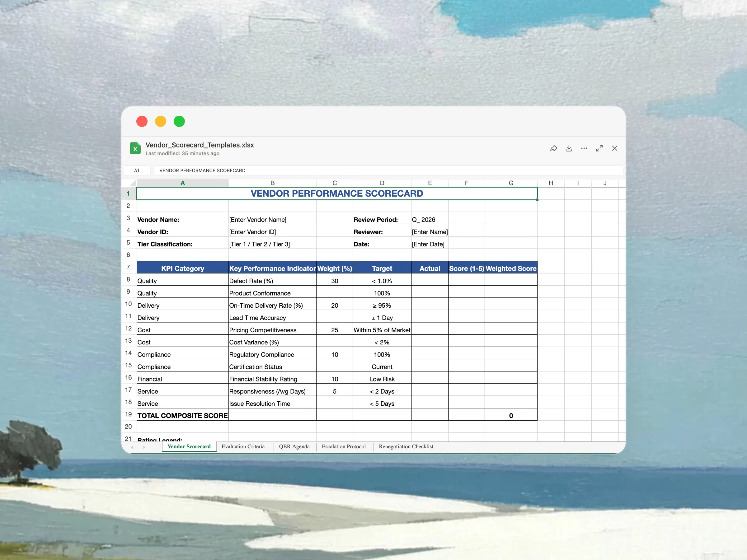Click the share arrow icon
This screenshot has height=560, width=747.
(553, 148)
